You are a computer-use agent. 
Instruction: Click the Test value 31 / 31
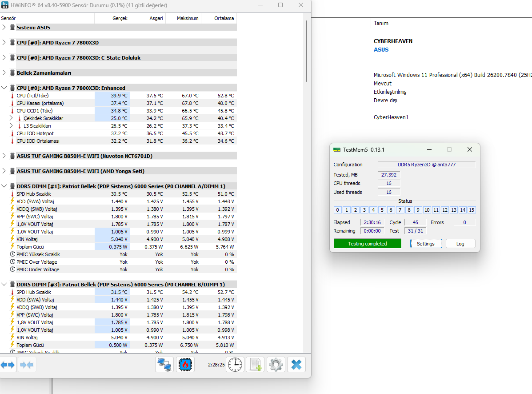pos(415,231)
